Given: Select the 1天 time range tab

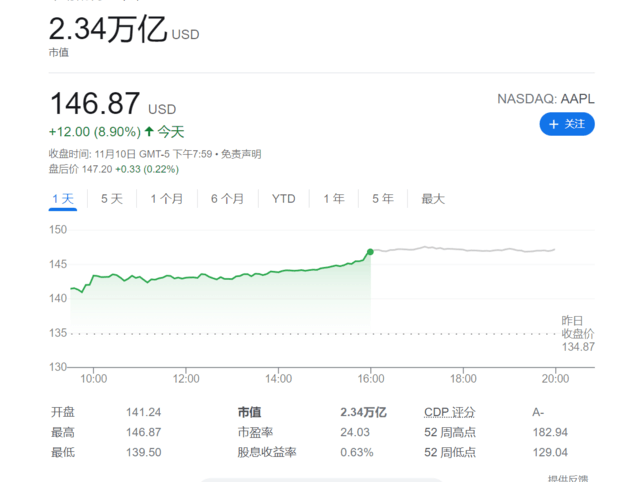Looking at the screenshot, I should tap(63, 199).
